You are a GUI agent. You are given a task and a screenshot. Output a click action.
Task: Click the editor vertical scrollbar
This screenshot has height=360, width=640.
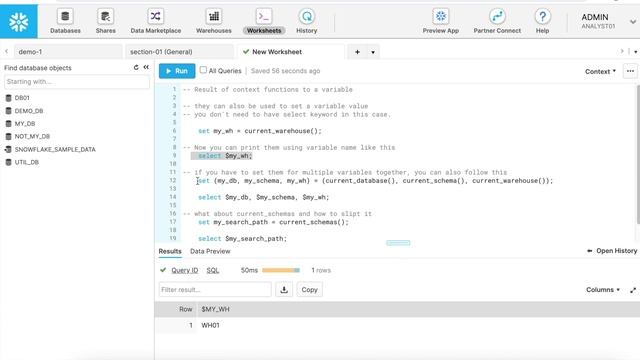coord(638,154)
